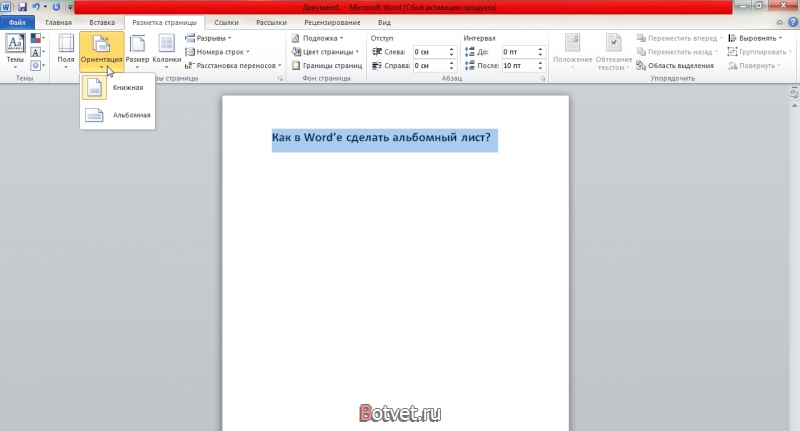
Task: Open the Выровнять align dropdown
Action: pyautogui.click(x=755, y=38)
